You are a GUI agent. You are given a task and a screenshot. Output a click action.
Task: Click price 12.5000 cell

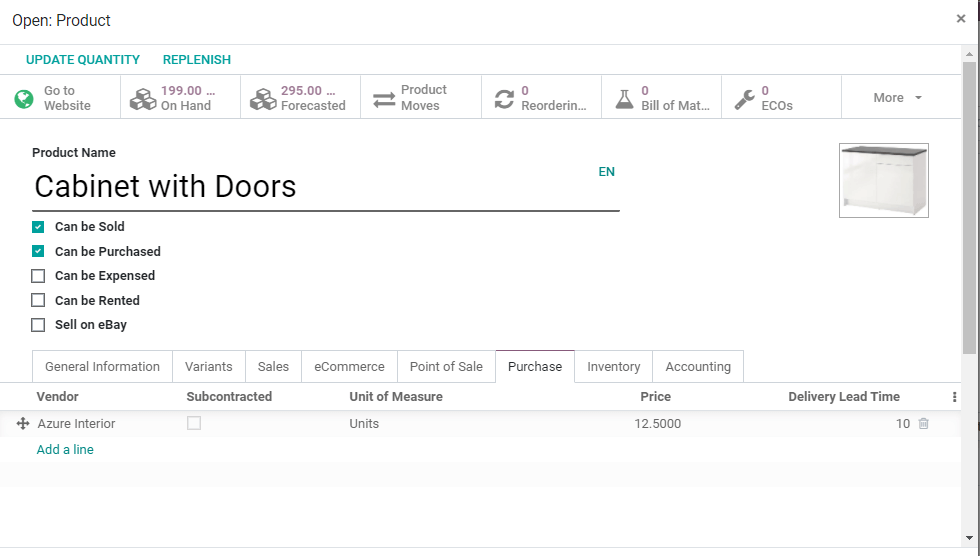pos(658,424)
